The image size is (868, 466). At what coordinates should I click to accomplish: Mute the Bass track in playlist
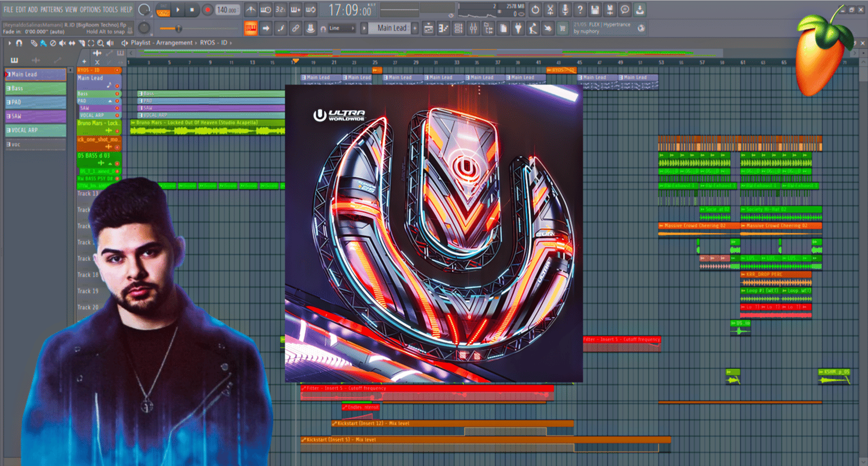click(x=117, y=94)
